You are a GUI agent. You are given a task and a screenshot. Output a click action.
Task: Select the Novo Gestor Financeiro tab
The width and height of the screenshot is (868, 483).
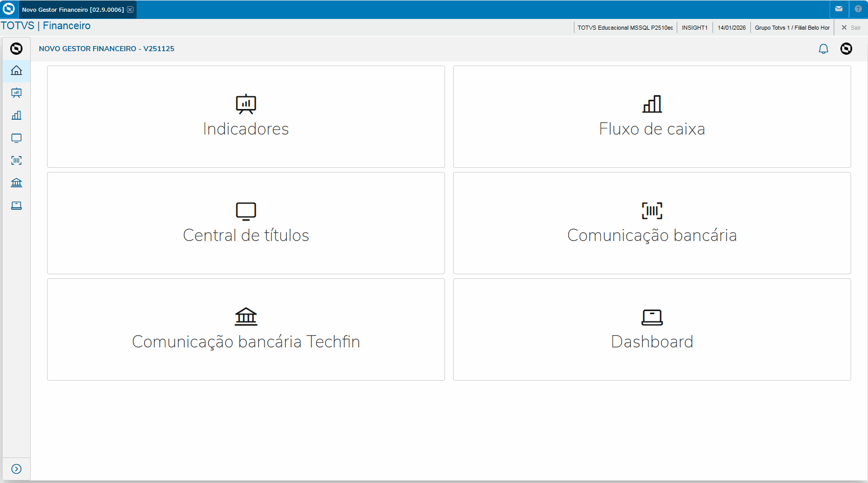point(73,10)
